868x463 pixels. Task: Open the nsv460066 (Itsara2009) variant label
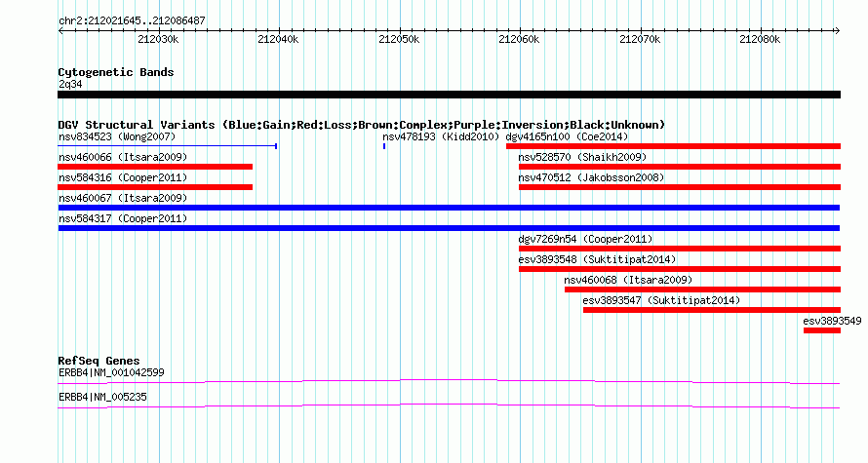(x=123, y=157)
